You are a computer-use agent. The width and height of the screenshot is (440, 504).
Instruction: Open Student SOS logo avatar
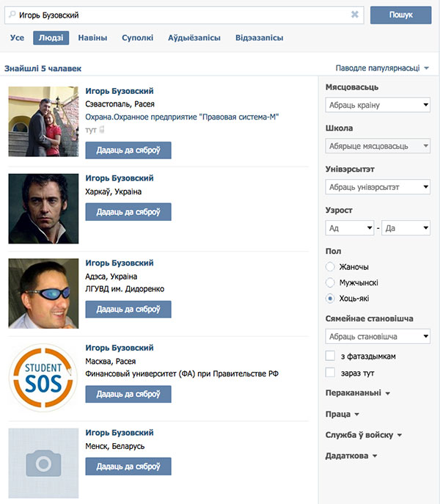pyautogui.click(x=43, y=378)
